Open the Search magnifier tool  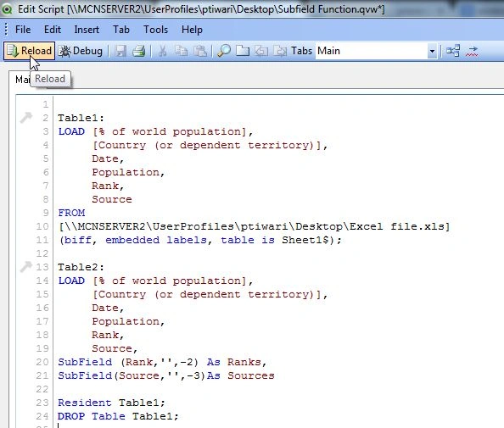click(224, 51)
